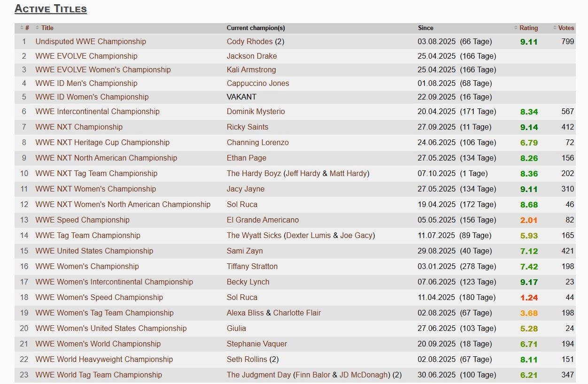Click the sort arrows beside the # column
Screen dimensions: 588x384
(22, 28)
